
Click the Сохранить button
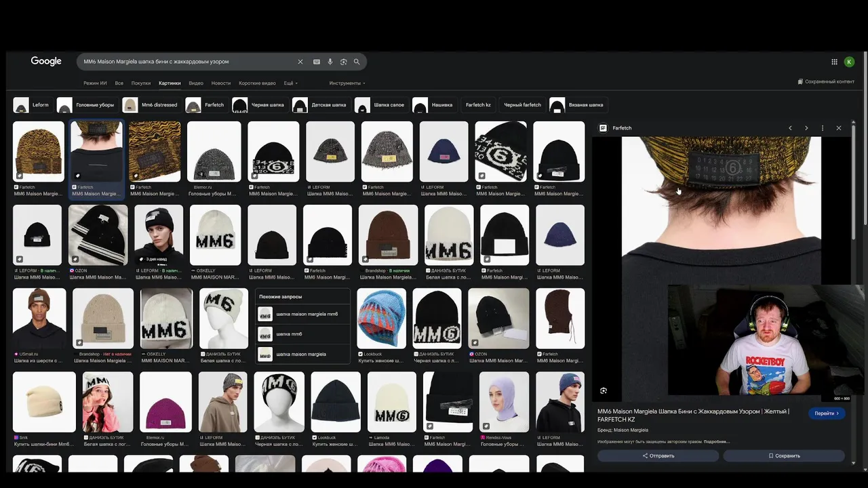click(x=785, y=455)
